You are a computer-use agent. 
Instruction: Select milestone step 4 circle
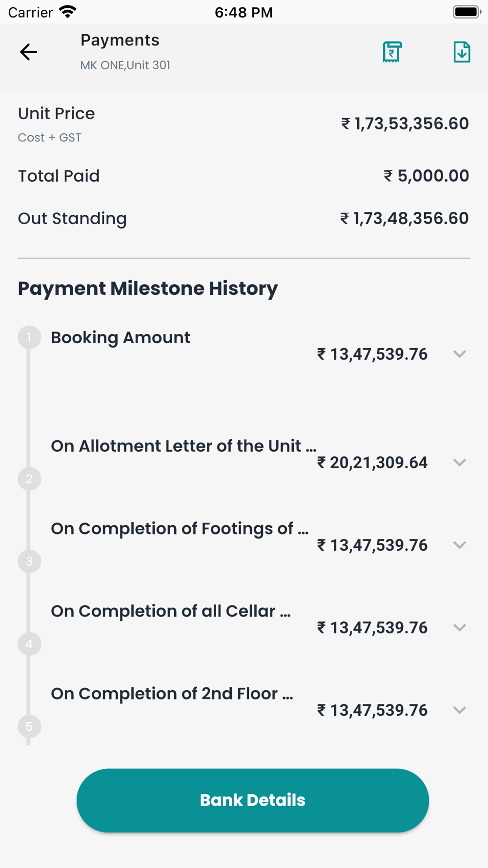[29, 644]
